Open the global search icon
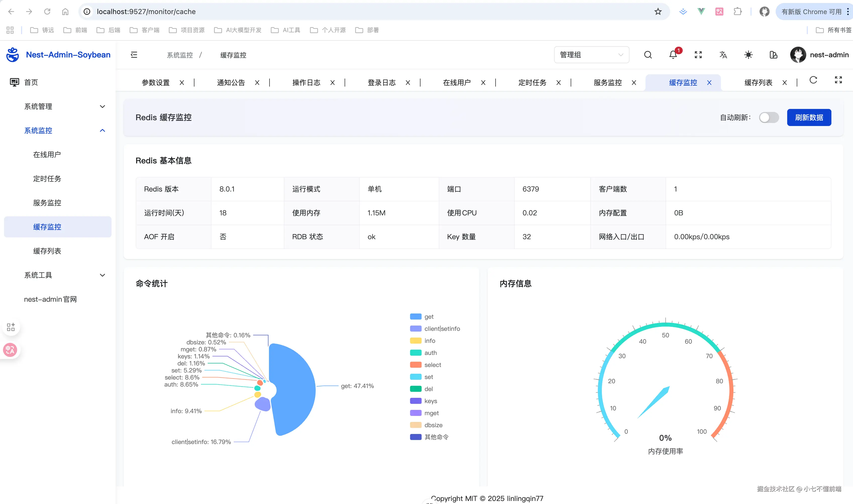Viewport: 853px width, 504px height. (x=648, y=55)
